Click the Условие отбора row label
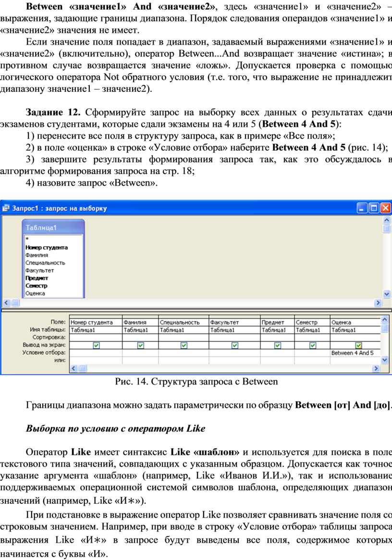The height and width of the screenshot is (560, 392). 44,353
